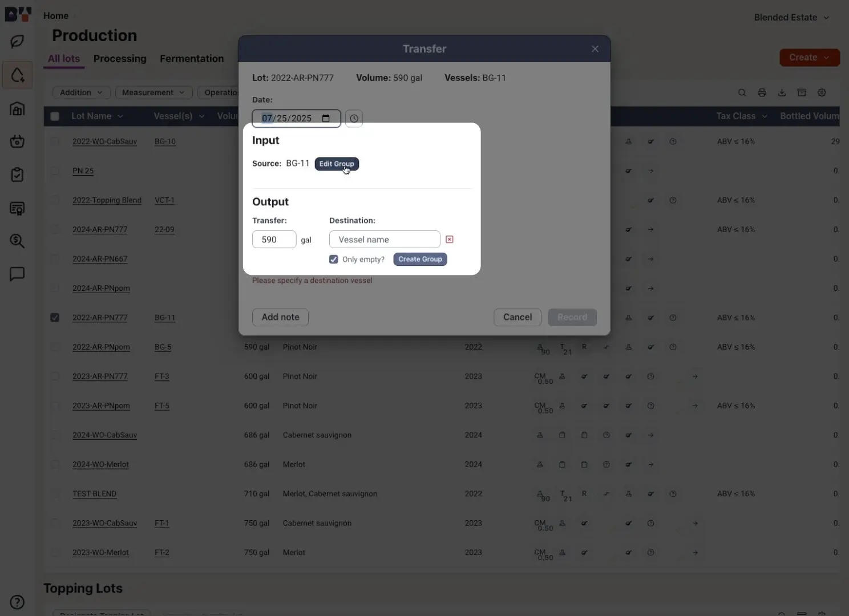Toggle the Only empty? checkbox
Viewport: 849px width, 616px height.
[x=334, y=260]
